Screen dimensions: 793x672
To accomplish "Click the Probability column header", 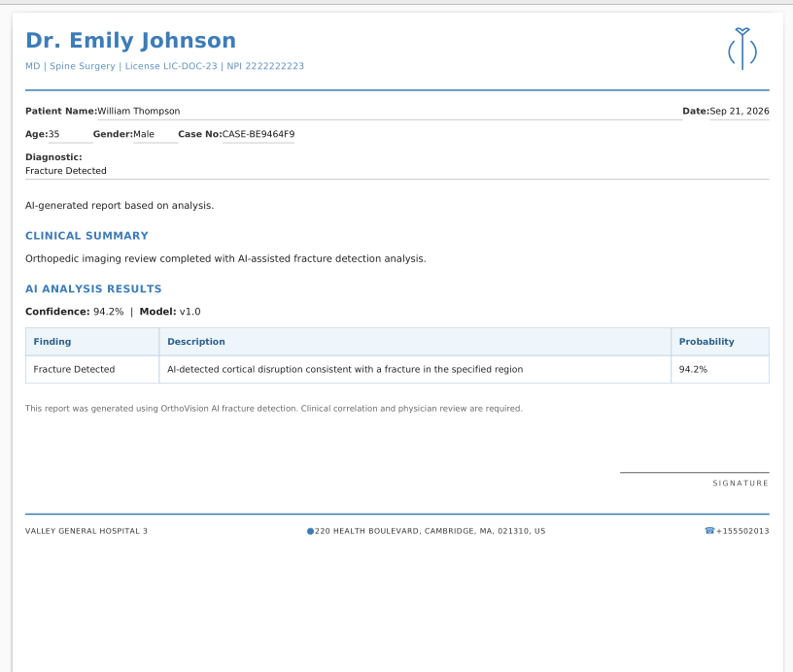I will [720, 342].
